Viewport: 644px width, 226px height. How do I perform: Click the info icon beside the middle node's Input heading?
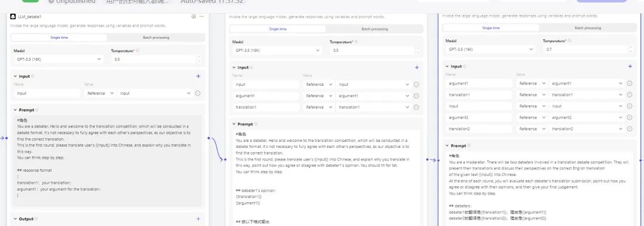pos(252,67)
